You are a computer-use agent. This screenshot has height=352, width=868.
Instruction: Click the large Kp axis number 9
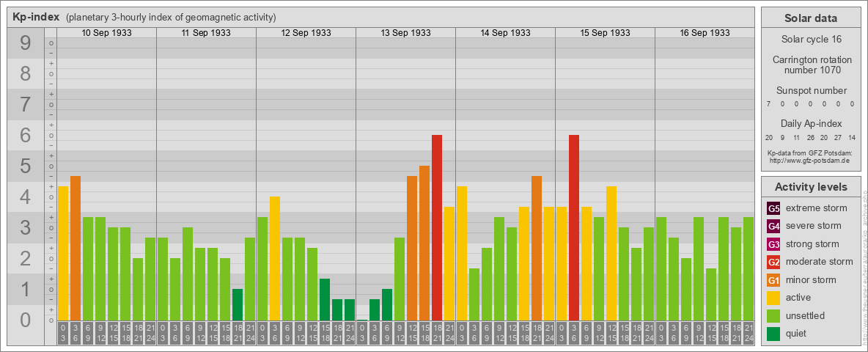point(26,43)
